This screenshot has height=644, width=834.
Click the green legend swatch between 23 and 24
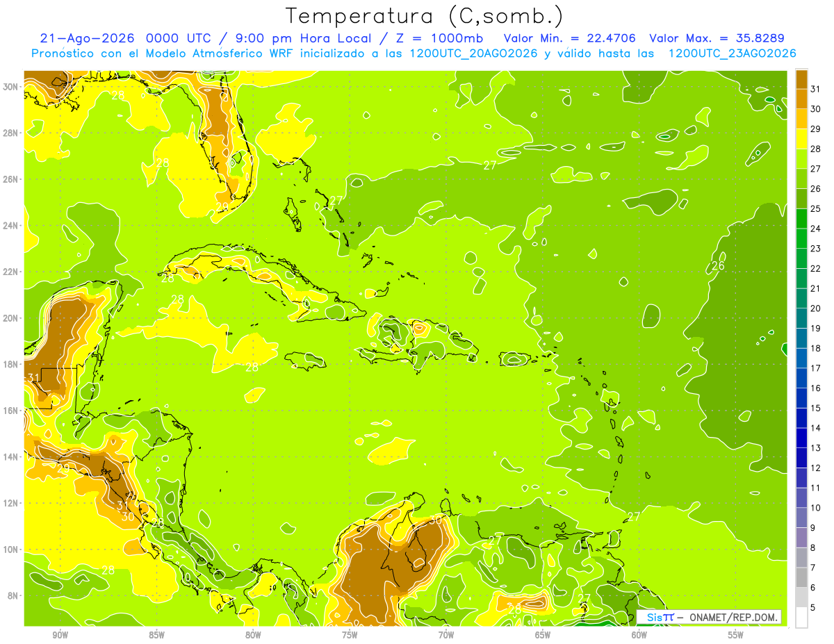coord(801,238)
